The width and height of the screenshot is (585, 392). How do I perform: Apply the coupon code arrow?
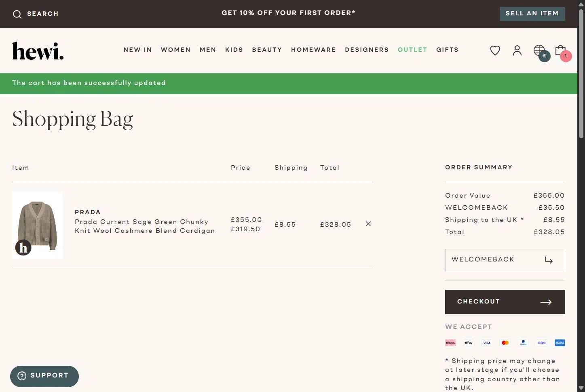point(549,260)
